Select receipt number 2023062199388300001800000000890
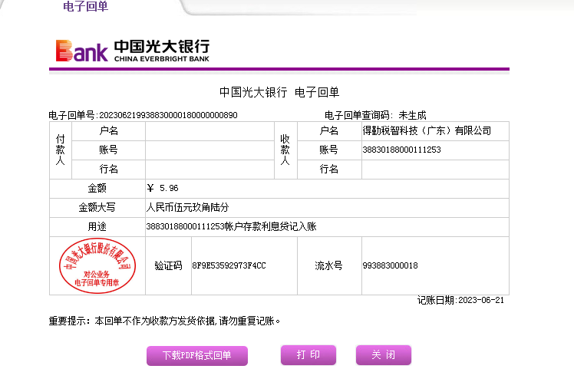The width and height of the screenshot is (574, 392). coord(168,115)
